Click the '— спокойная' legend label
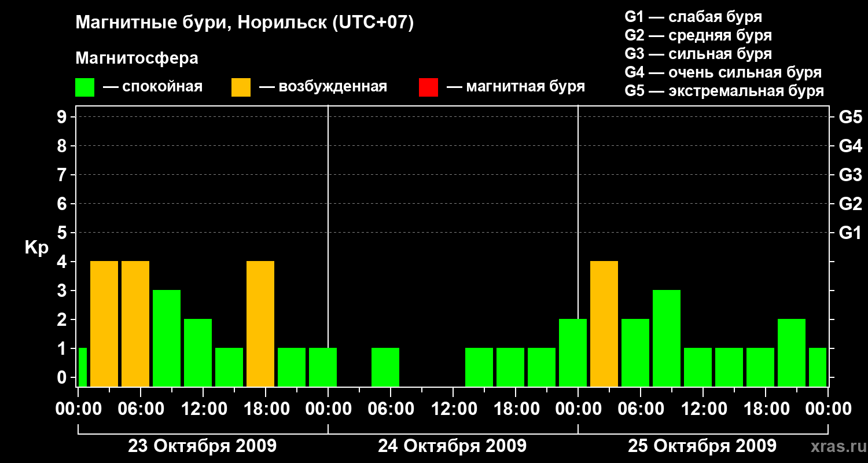 pyautogui.click(x=153, y=87)
